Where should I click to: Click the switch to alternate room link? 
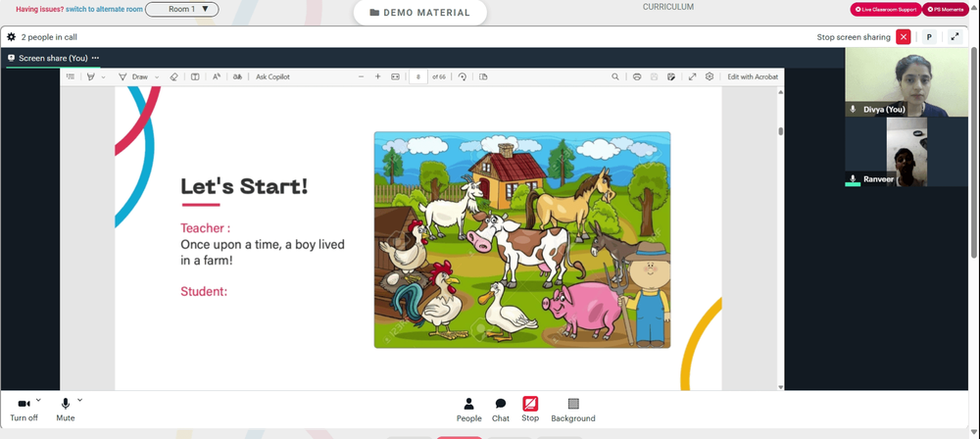point(105,10)
